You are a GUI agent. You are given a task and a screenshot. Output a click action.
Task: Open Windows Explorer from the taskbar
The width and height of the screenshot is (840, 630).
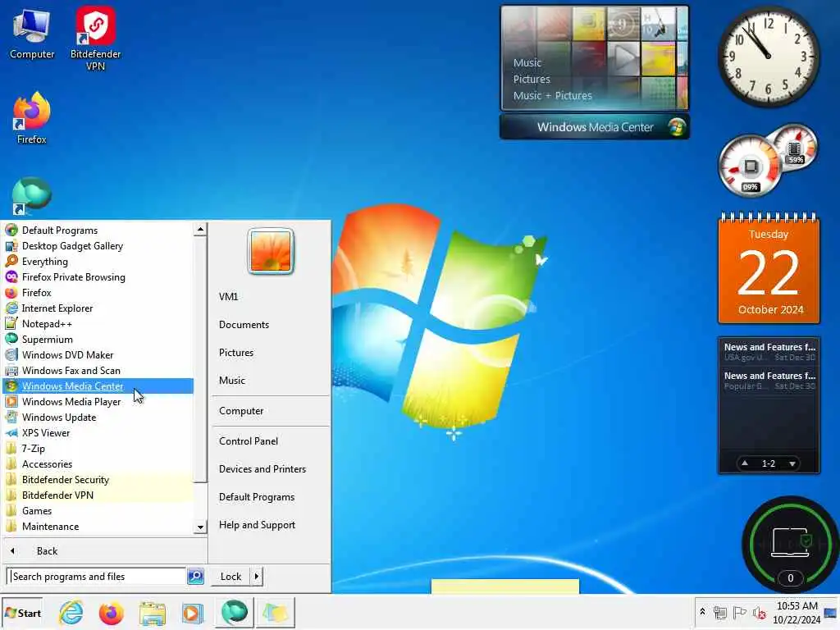(x=152, y=613)
